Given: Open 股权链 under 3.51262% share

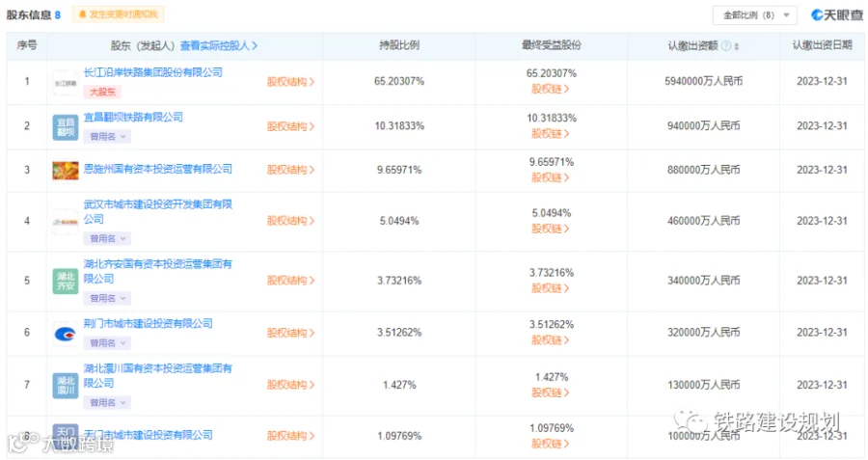Looking at the screenshot, I should click(551, 340).
